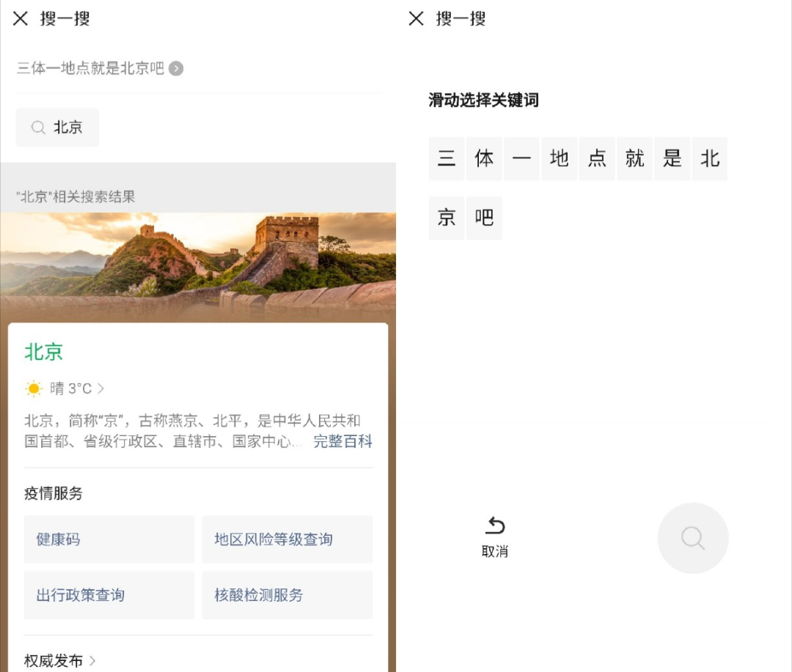Select the 吧 keyword tile
Viewport: 792px width, 672px height.
click(484, 218)
